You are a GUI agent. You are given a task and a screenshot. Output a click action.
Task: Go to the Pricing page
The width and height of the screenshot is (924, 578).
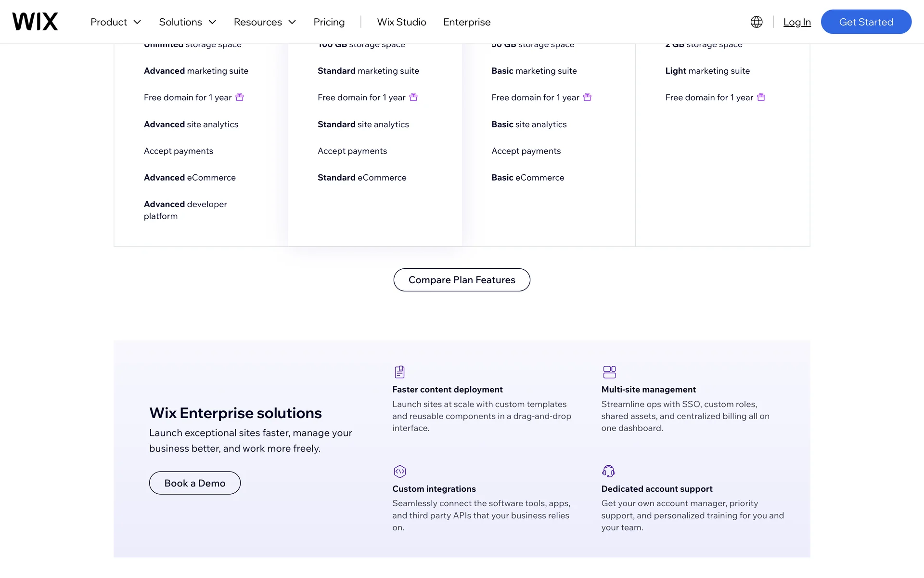(x=329, y=22)
